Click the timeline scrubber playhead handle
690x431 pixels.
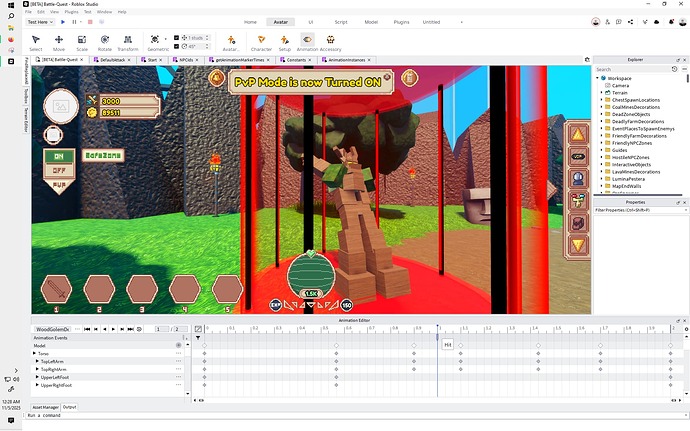pos(437,336)
